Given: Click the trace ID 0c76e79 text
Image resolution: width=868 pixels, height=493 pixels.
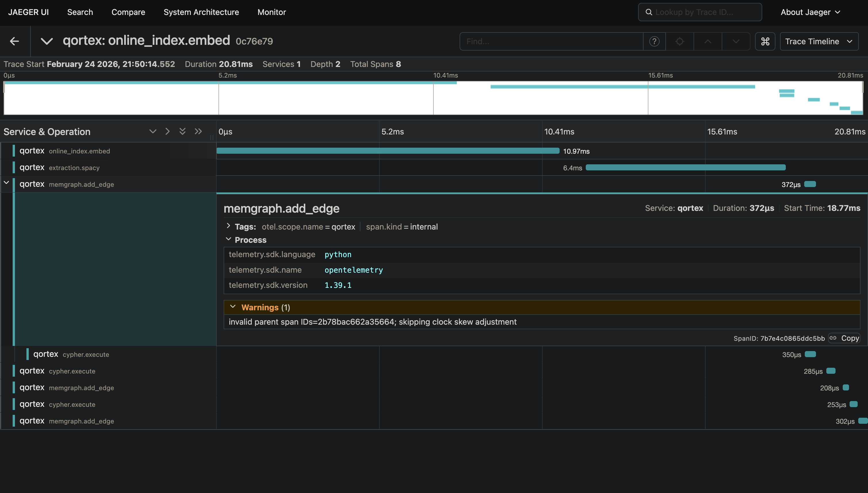Looking at the screenshot, I should click(254, 41).
